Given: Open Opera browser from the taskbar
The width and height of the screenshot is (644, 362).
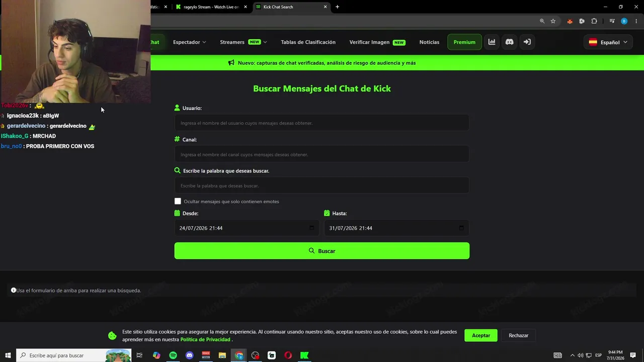Looking at the screenshot, I should pyautogui.click(x=288, y=355).
